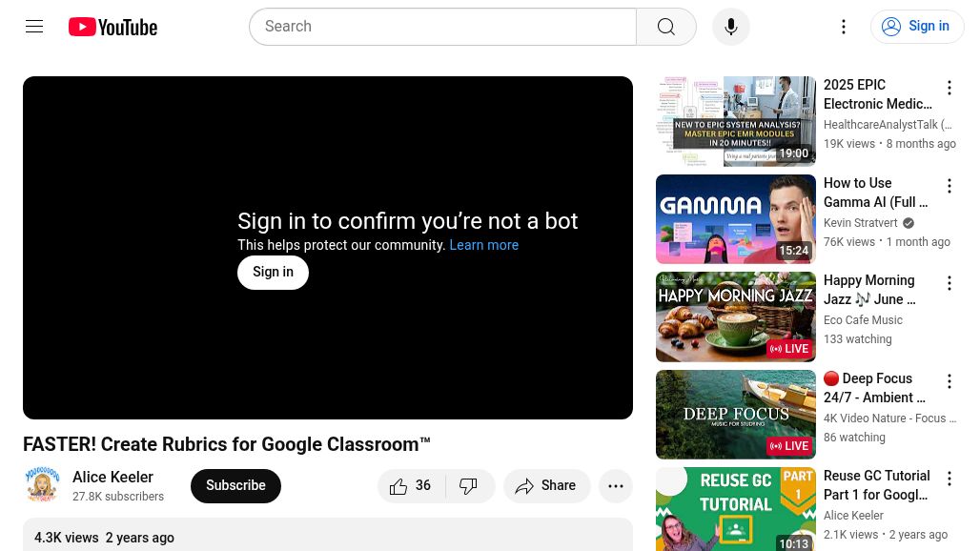
Task: Start voice search with the microphone
Action: coord(730,27)
